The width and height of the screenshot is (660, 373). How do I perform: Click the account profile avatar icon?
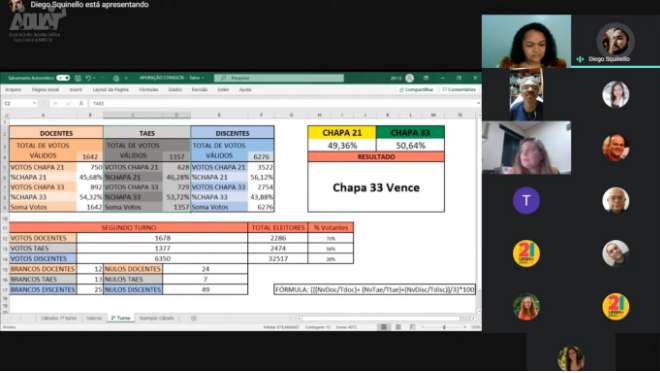pos(409,78)
